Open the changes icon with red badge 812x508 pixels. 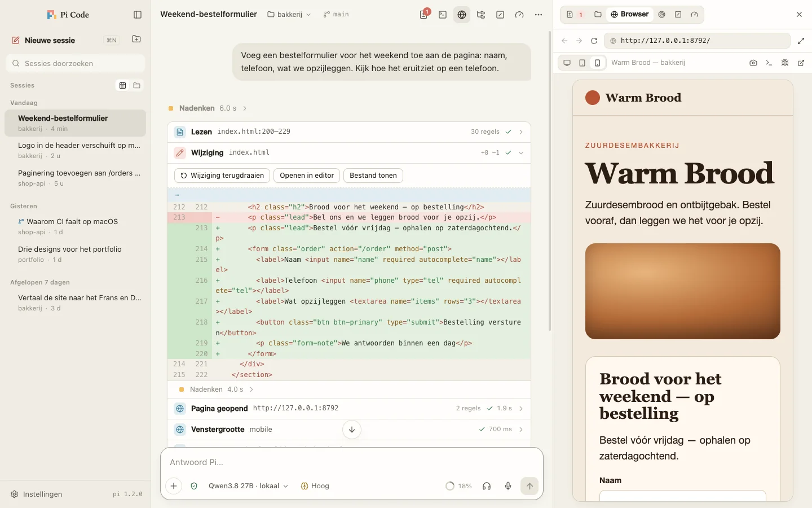coord(423,15)
